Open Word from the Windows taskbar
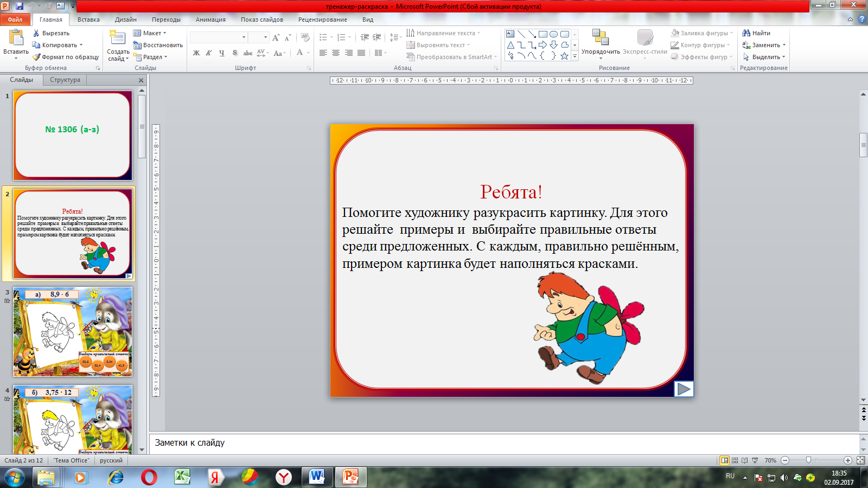868x488 pixels. (317, 477)
